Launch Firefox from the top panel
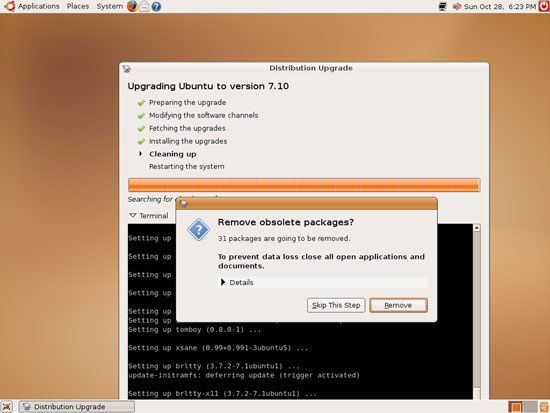 click(132, 6)
